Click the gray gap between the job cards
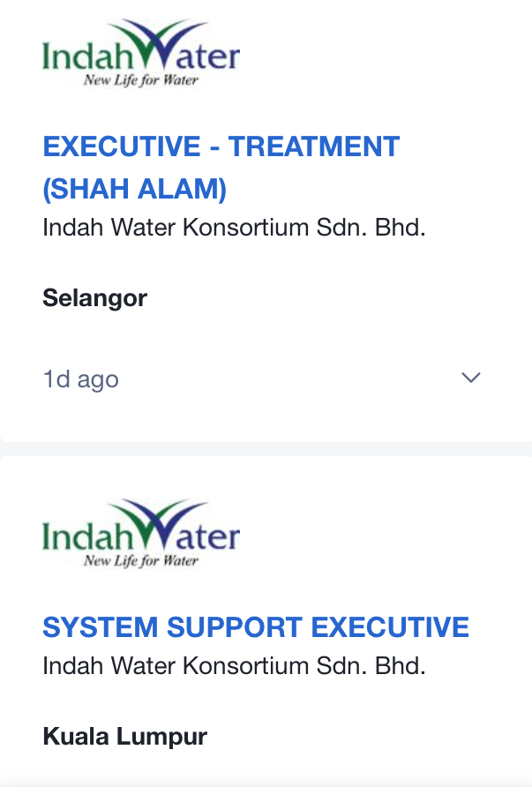This screenshot has height=787, width=532. pos(265,449)
